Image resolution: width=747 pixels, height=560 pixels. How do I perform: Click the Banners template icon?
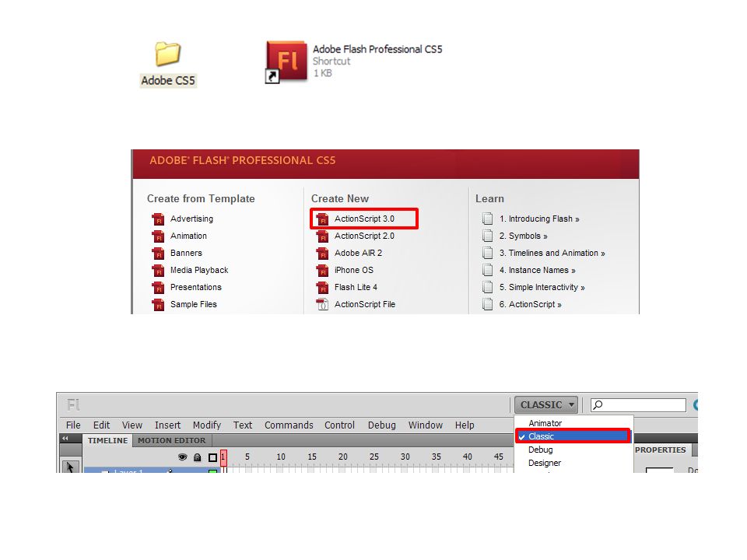[158, 254]
